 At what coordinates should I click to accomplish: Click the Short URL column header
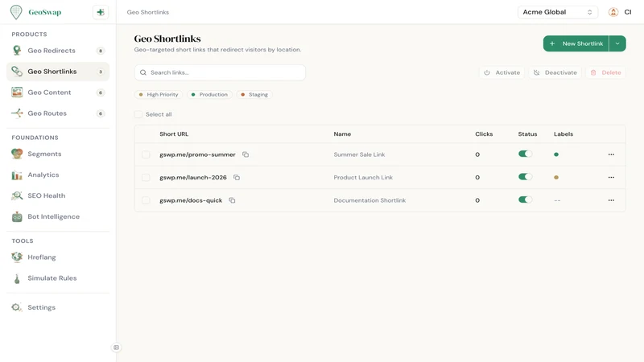[174, 134]
